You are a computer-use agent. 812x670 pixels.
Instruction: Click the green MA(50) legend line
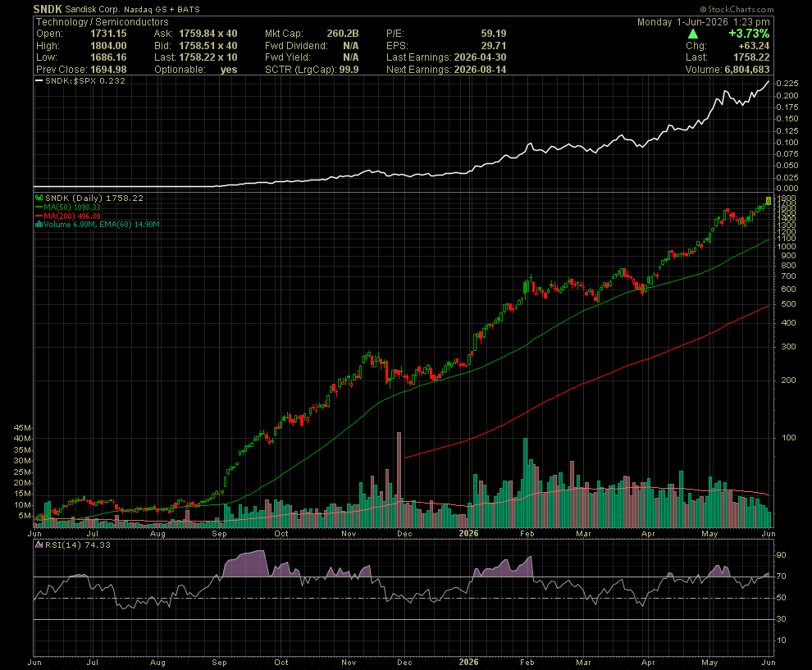coord(39,207)
